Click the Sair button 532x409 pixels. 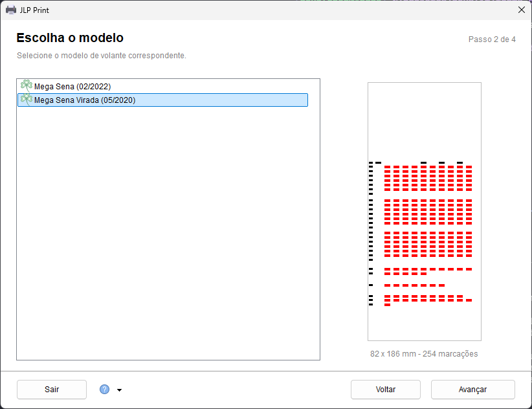tap(52, 390)
